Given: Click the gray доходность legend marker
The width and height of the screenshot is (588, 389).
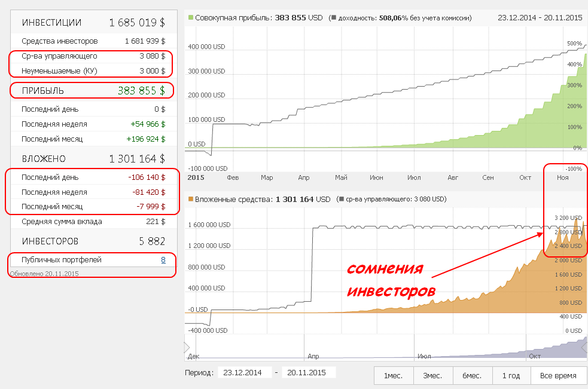Looking at the screenshot, I should pos(334,18).
